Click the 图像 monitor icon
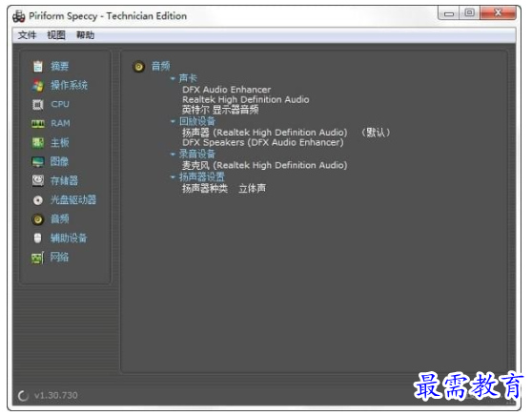This screenshot has width=532, height=416. click(38, 161)
